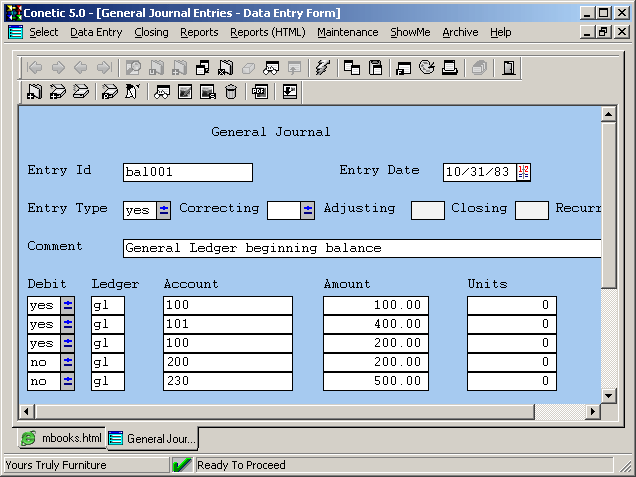Switch to the mbooks.html tab
This screenshot has width=636, height=477.
point(61,438)
